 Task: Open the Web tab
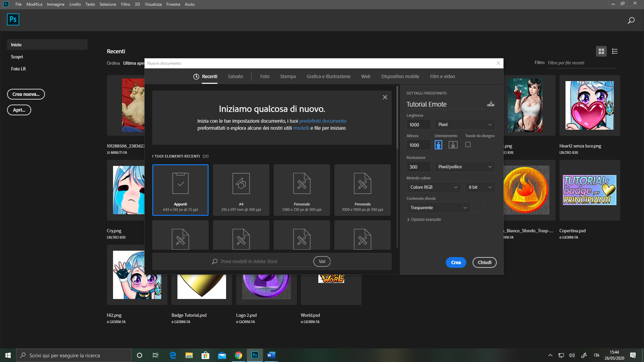[x=366, y=76]
